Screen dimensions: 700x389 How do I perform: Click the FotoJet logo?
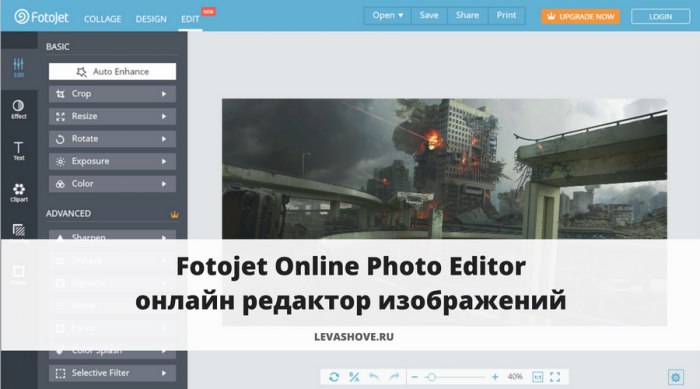(x=41, y=17)
